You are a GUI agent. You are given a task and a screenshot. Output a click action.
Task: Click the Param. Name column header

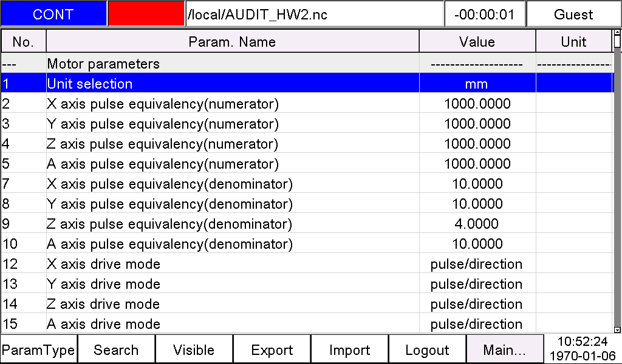(233, 42)
